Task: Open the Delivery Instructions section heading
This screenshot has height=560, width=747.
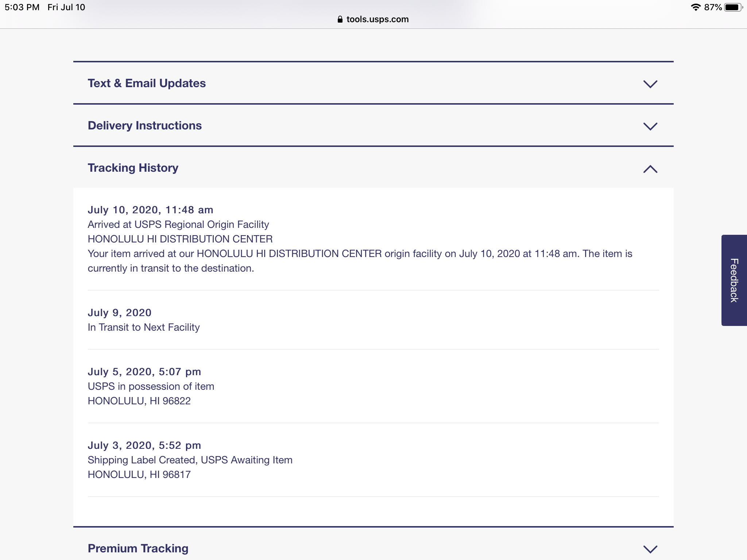Action: [x=145, y=126]
